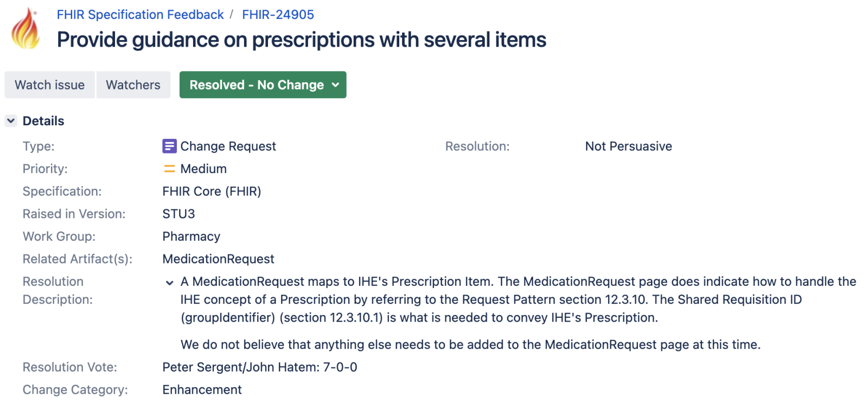Click the Enhancement change category value
The width and height of the screenshot is (868, 403).
(202, 390)
